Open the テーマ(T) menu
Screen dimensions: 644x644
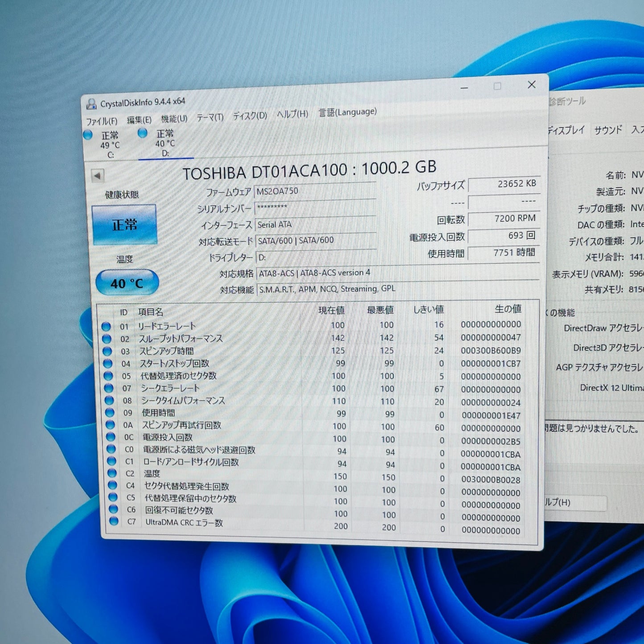[x=210, y=117]
